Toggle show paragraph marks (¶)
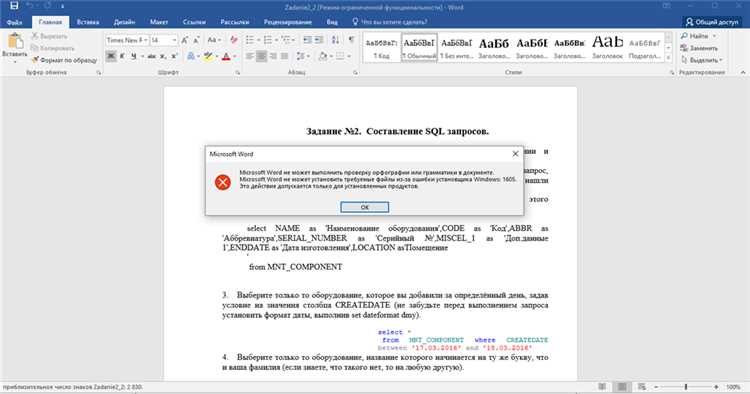Screen dimensions: 750x394 (352, 40)
